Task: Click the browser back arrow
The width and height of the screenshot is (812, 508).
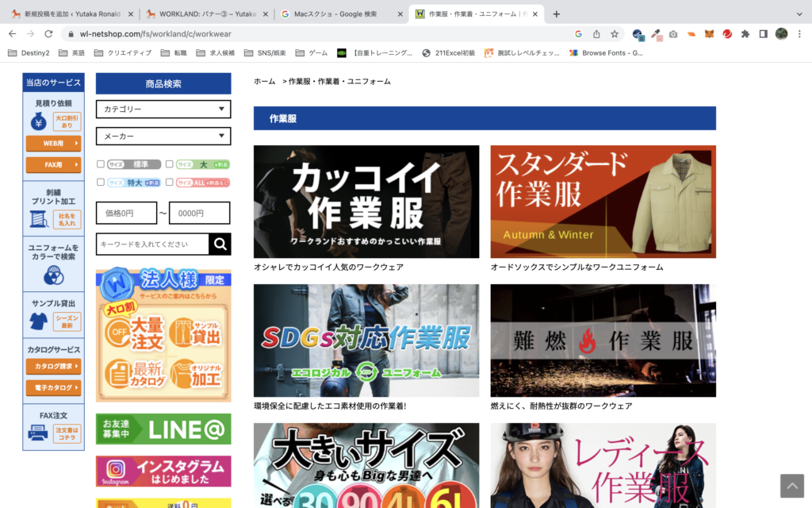Action: point(13,33)
